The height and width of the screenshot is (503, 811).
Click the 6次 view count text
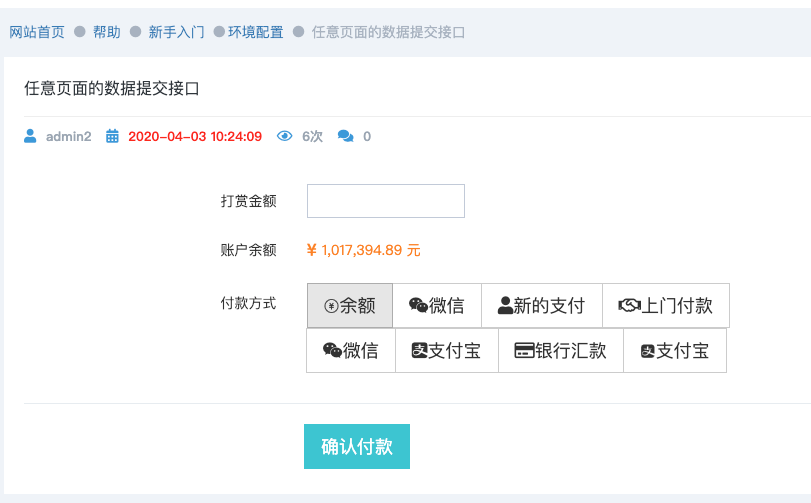coord(312,136)
